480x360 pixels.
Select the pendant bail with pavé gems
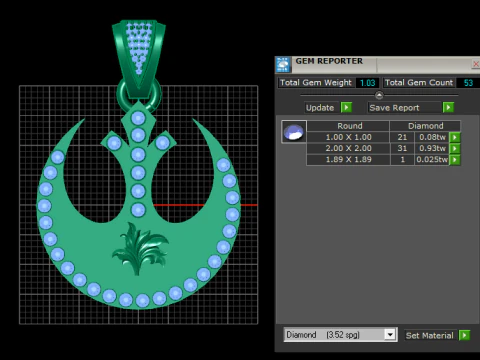point(139,58)
